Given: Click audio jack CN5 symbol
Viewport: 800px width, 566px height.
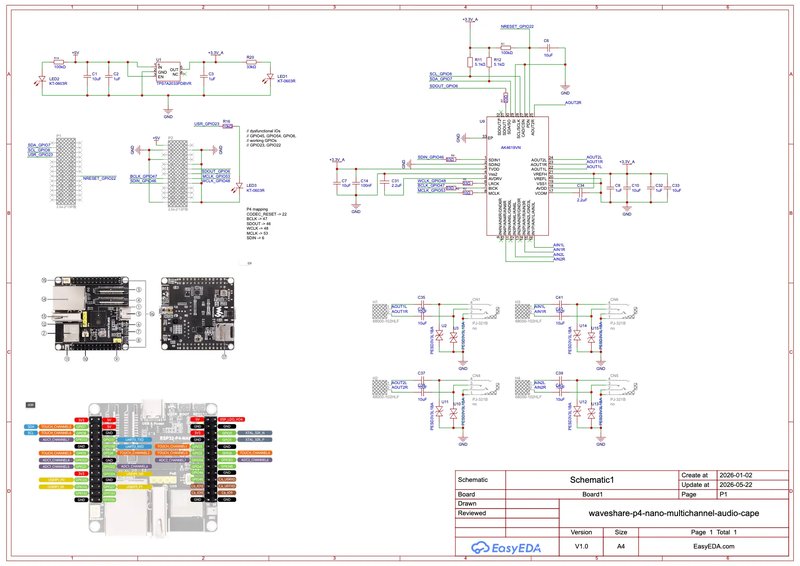Looking at the screenshot, I should [622, 386].
